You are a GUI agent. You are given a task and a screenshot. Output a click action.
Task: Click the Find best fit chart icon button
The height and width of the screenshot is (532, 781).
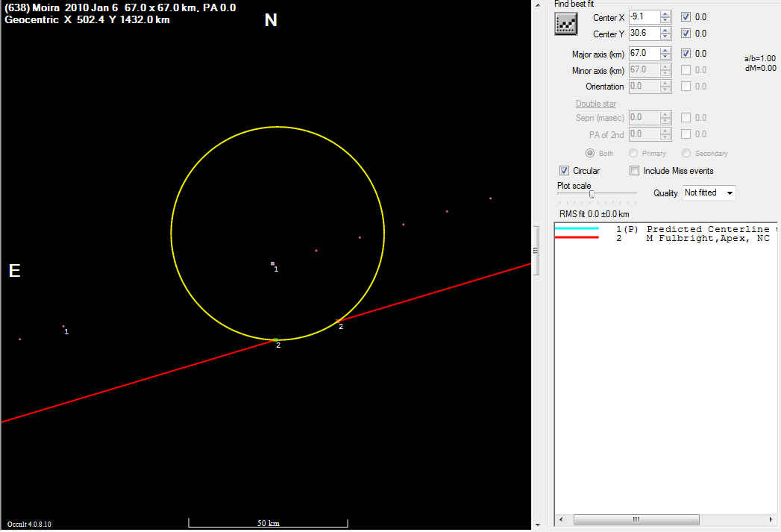click(x=567, y=24)
